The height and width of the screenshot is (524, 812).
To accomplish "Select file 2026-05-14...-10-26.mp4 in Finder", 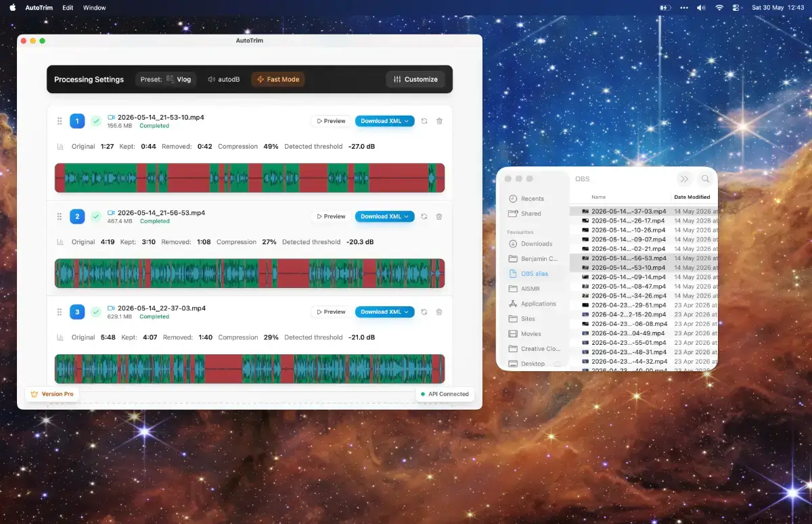I will (644, 230).
